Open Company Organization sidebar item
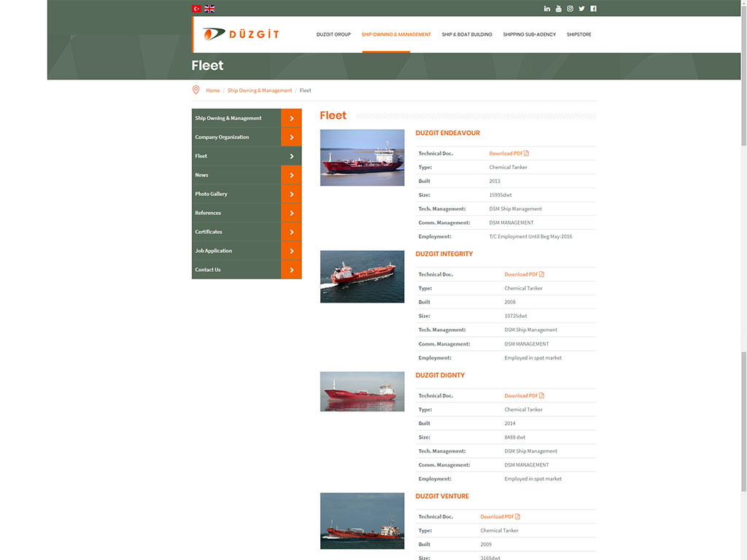 click(x=236, y=137)
